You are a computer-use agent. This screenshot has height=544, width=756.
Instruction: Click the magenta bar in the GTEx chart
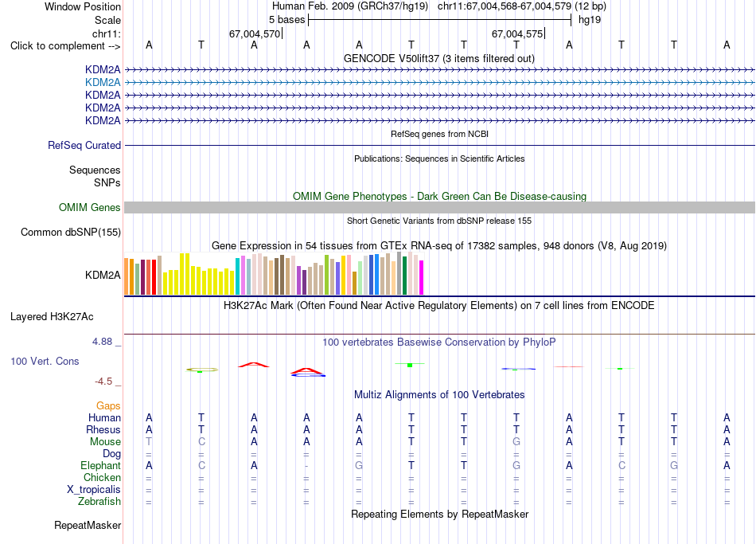pyautogui.click(x=422, y=277)
